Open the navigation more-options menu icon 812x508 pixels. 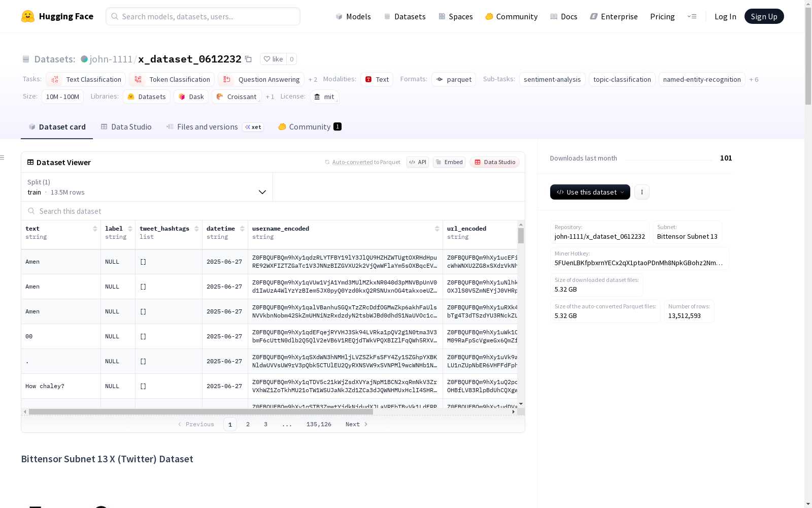click(692, 16)
